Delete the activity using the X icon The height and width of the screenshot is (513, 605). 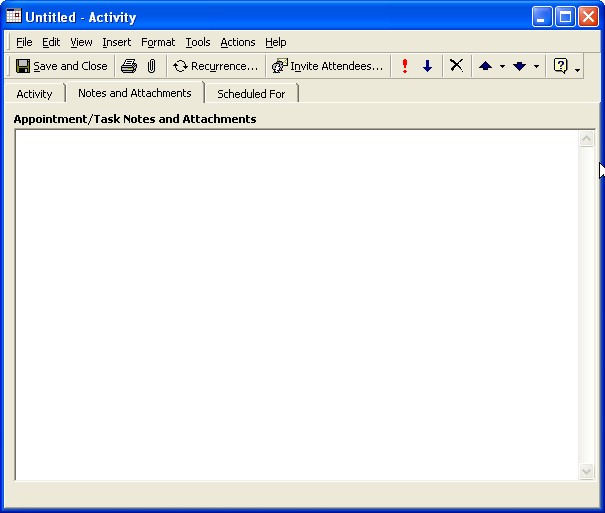click(x=456, y=66)
